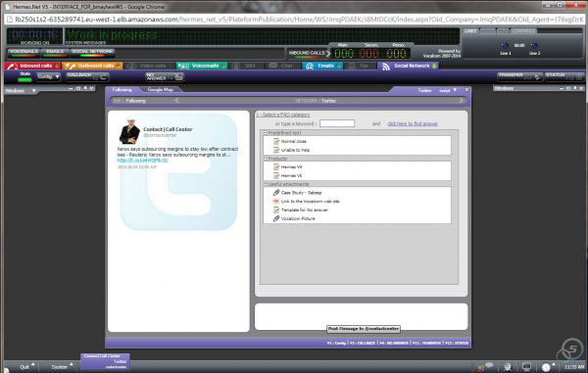Click the STATUS button
588x373 pixels.
[564, 76]
